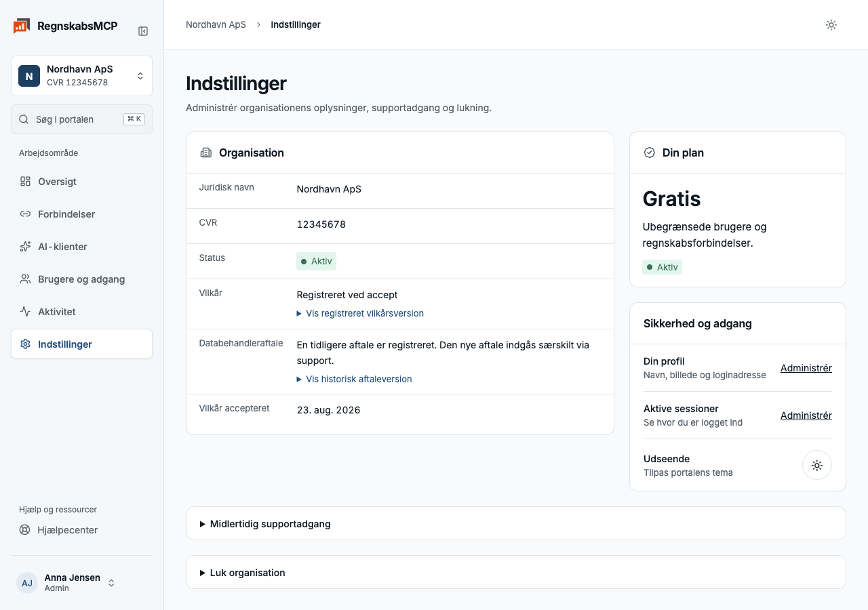Expand Vis registreret vilkårsversion
This screenshot has height=610, width=868.
[360, 313]
